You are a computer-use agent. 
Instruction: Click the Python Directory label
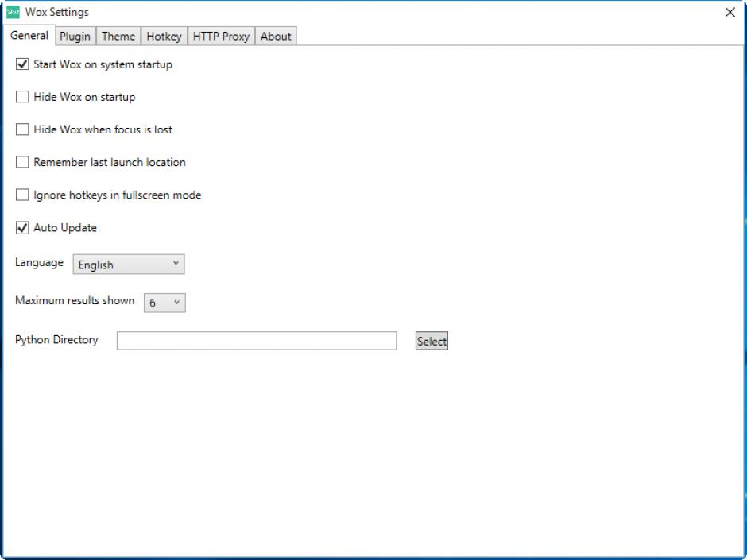(x=56, y=339)
